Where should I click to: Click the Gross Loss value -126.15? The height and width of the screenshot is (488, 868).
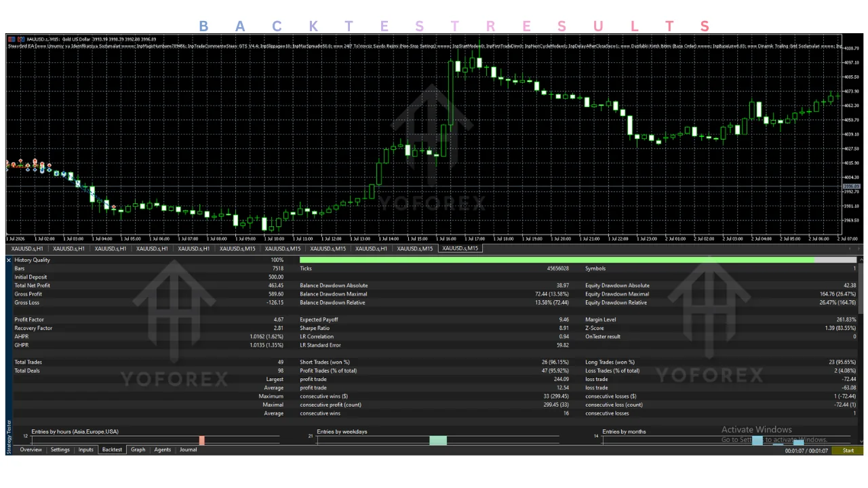(274, 302)
